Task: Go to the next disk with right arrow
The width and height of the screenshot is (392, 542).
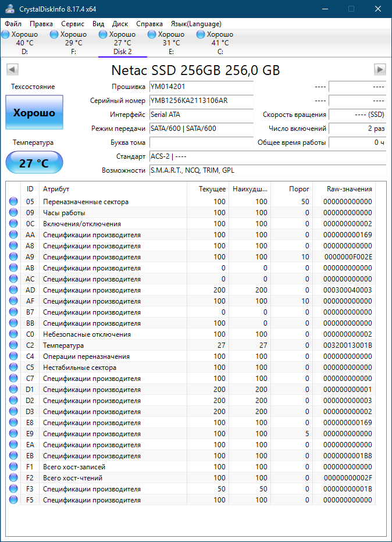Action: 380,69
